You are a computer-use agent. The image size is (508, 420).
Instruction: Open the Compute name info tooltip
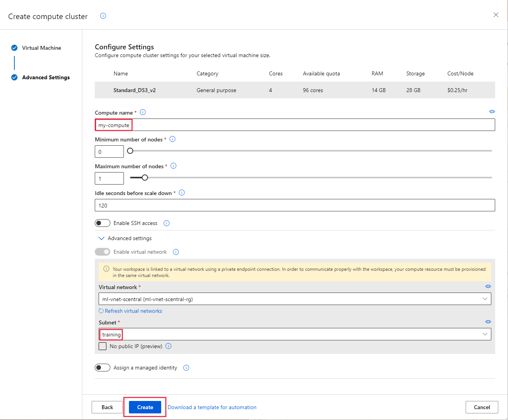(143, 112)
